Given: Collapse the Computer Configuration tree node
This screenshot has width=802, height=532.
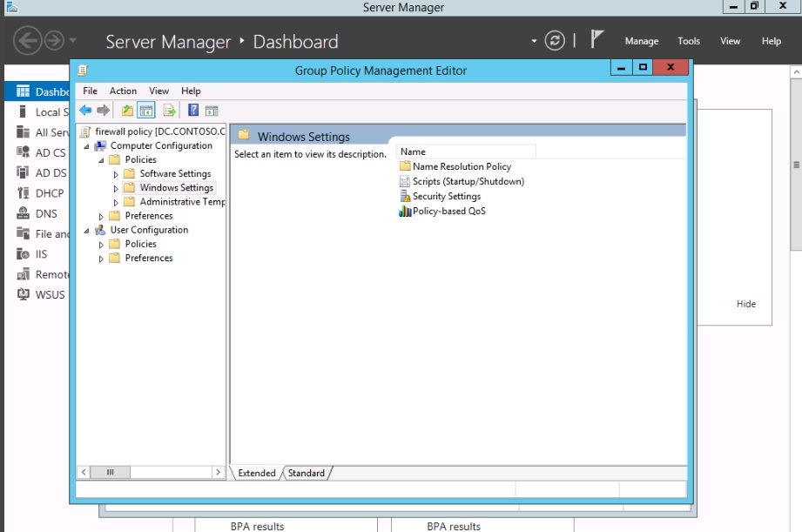Looking at the screenshot, I should 86,146.
